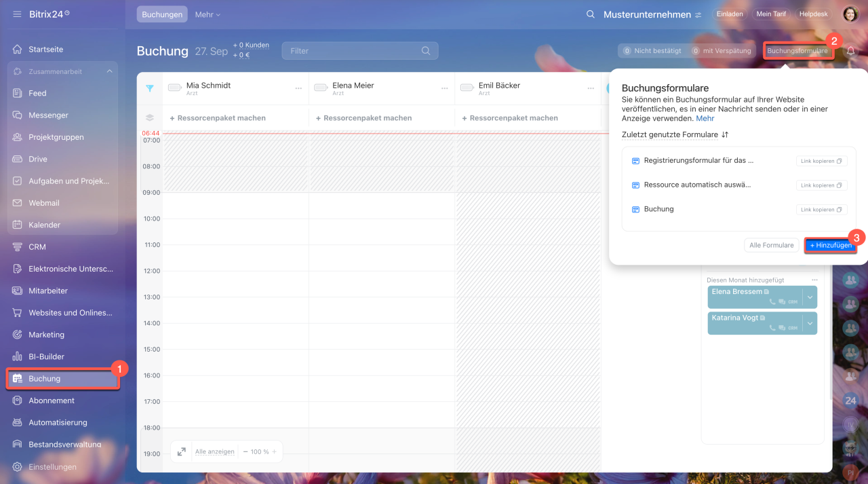Click the user profile avatar
This screenshot has height=484, width=868.
(x=850, y=14)
